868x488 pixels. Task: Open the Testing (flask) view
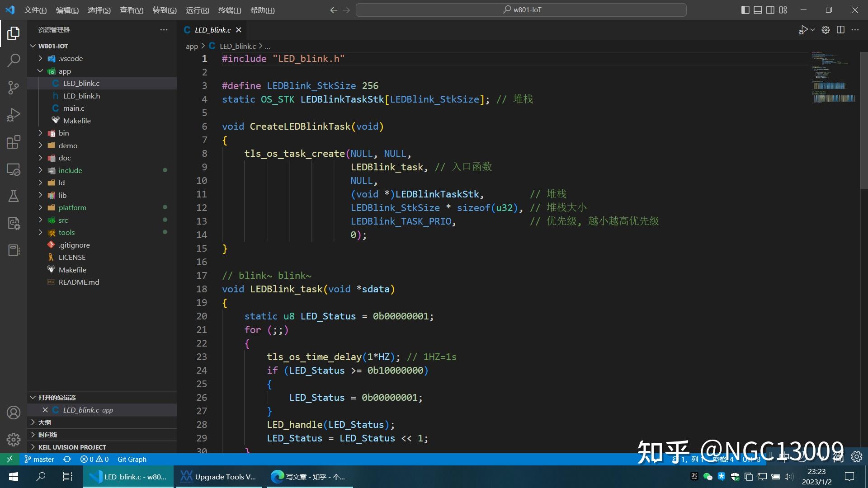14,196
